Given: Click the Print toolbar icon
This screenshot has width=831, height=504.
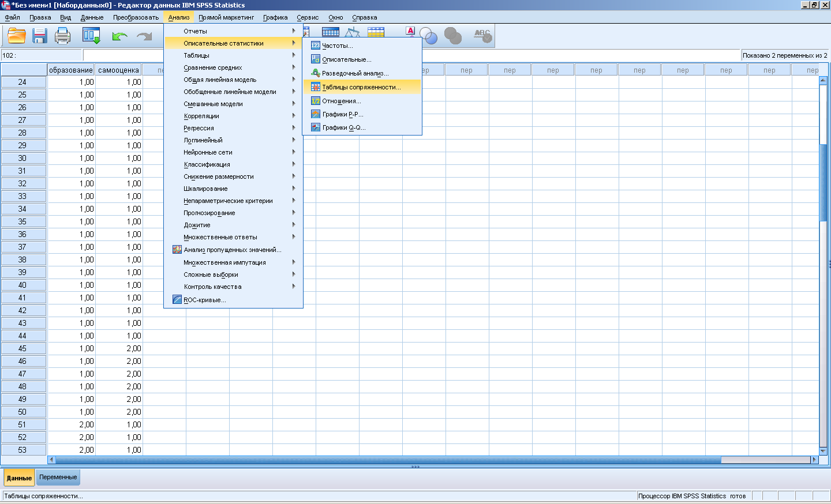Looking at the screenshot, I should (x=62, y=36).
